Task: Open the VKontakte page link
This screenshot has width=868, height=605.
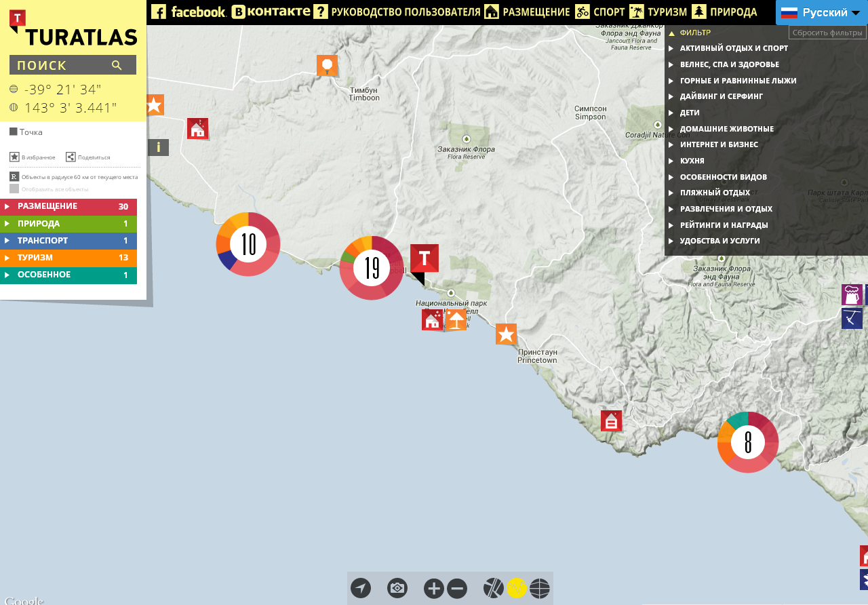Action: point(271,12)
